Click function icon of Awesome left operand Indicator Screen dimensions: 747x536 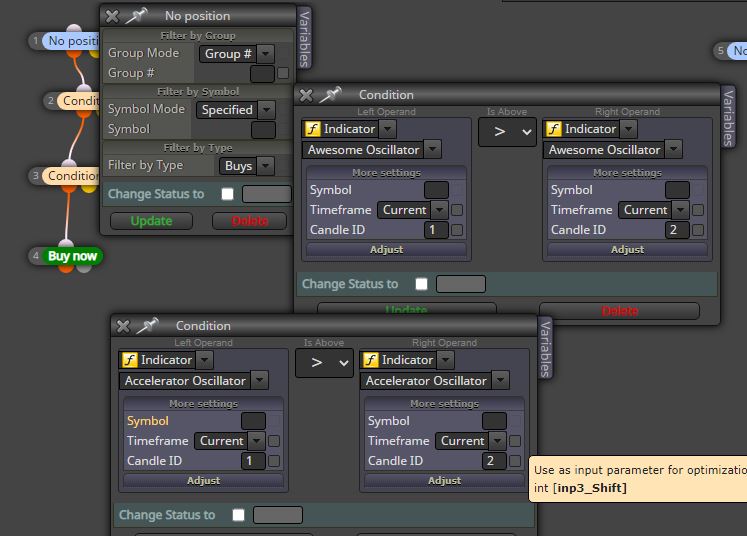[x=313, y=129]
